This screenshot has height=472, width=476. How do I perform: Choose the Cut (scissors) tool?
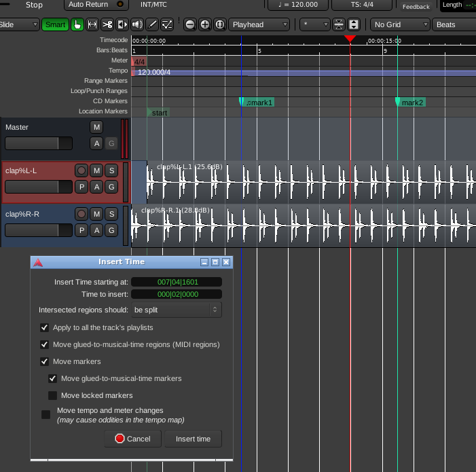[107, 24]
